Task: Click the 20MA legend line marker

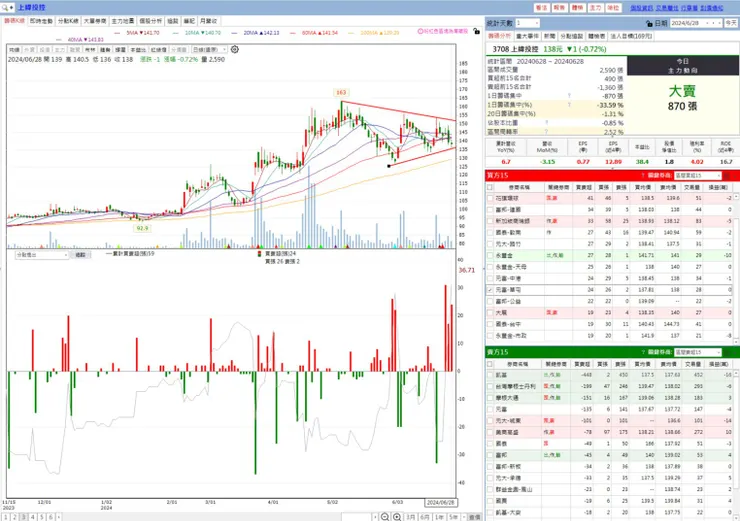Action: (x=236, y=33)
